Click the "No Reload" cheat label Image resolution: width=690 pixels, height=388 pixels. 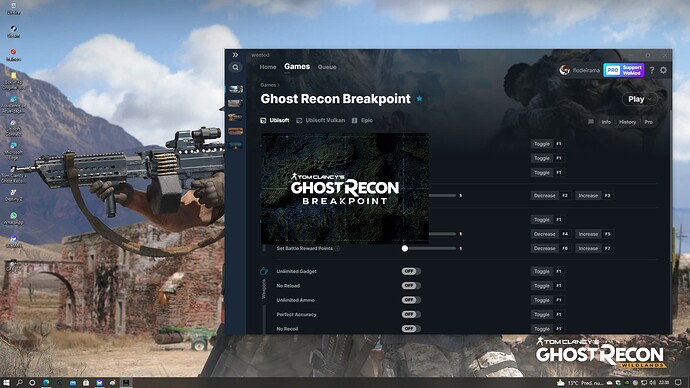[288, 286]
